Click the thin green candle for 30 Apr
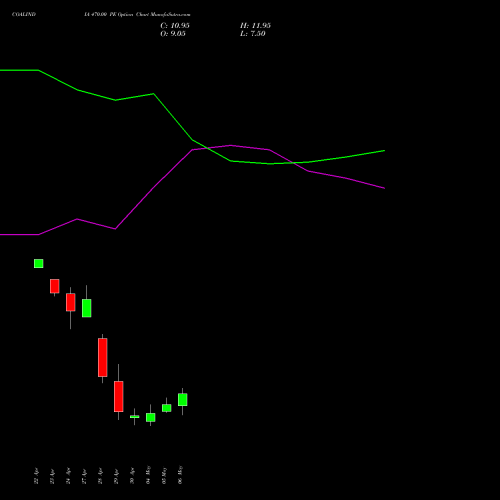This screenshot has width=500, height=500. pos(135,417)
